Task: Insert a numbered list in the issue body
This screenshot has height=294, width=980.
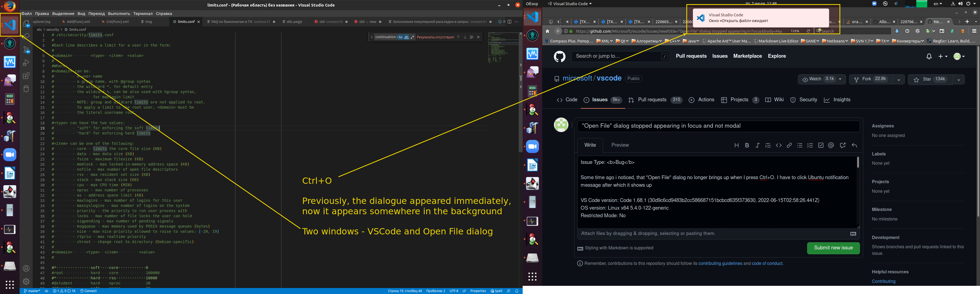Action: tap(811, 145)
